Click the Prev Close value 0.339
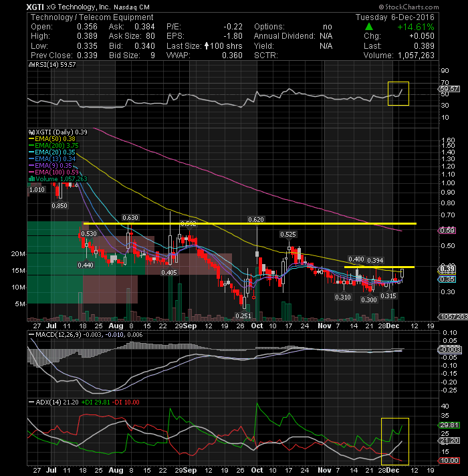This screenshot has height=476, width=468. tap(87, 55)
